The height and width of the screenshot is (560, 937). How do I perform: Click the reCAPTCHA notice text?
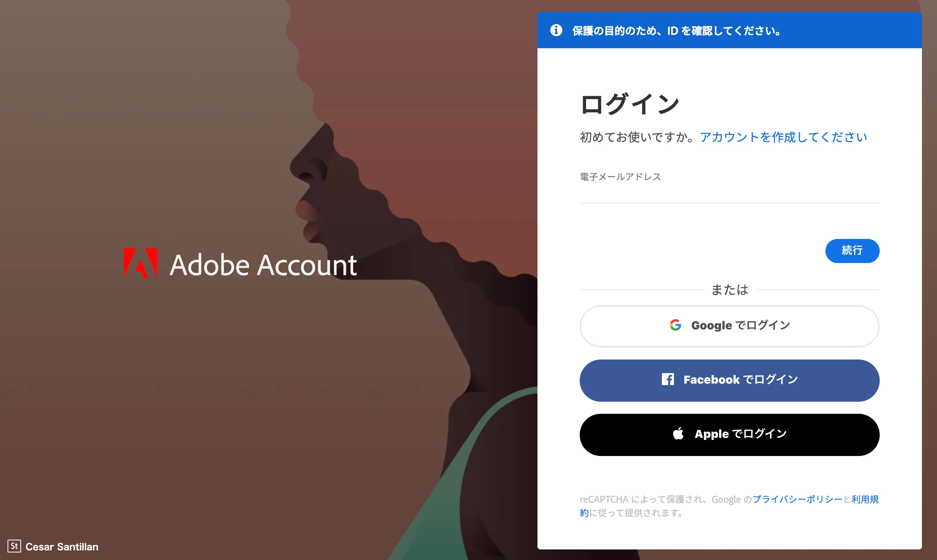pyautogui.click(x=729, y=506)
